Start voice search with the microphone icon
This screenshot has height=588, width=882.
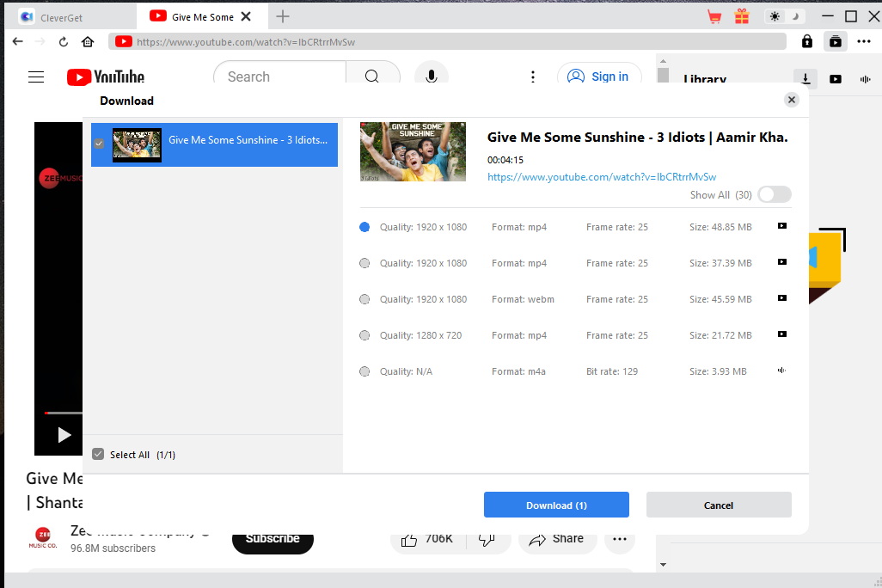(x=432, y=76)
